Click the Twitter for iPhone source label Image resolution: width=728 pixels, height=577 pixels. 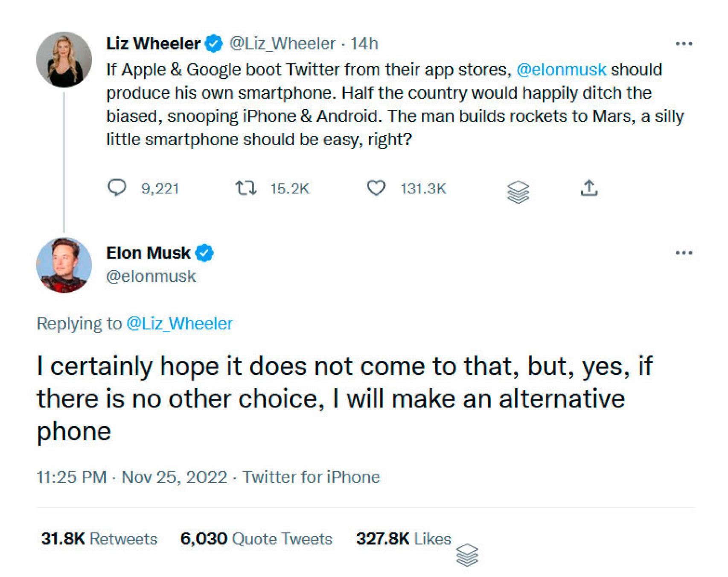click(311, 477)
